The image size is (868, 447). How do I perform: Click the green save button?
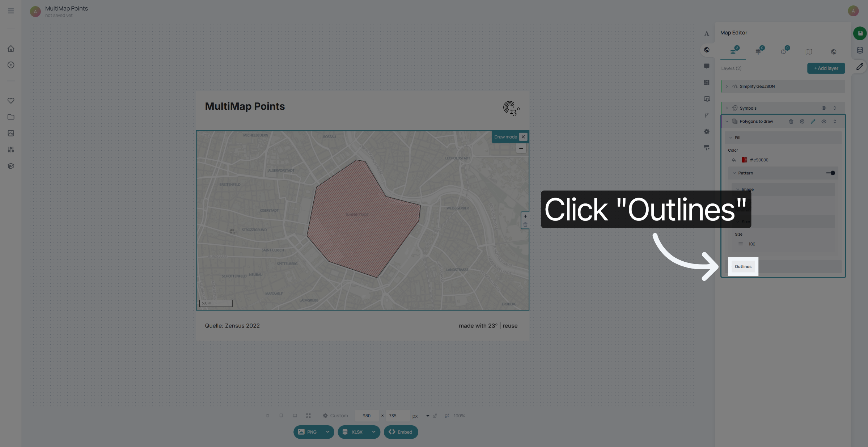click(x=860, y=33)
